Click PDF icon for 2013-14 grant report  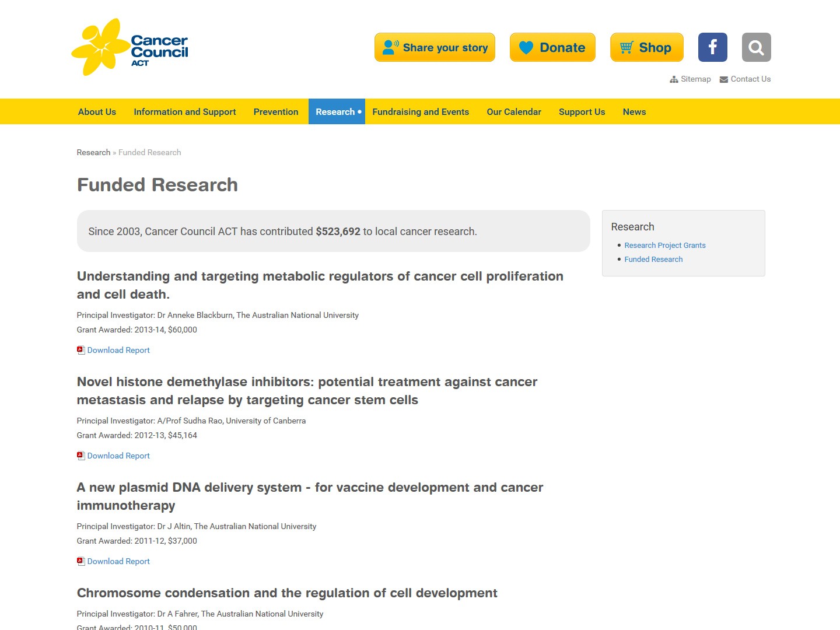81,350
